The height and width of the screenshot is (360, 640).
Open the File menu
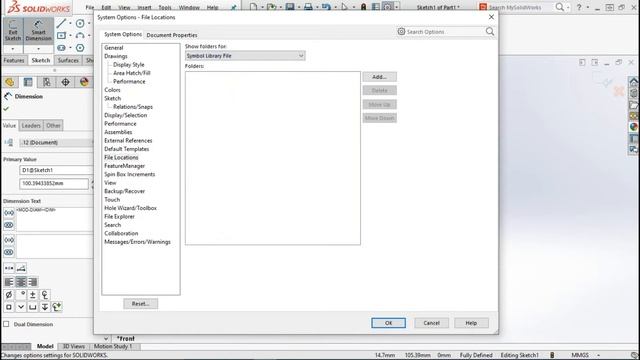[90, 7]
